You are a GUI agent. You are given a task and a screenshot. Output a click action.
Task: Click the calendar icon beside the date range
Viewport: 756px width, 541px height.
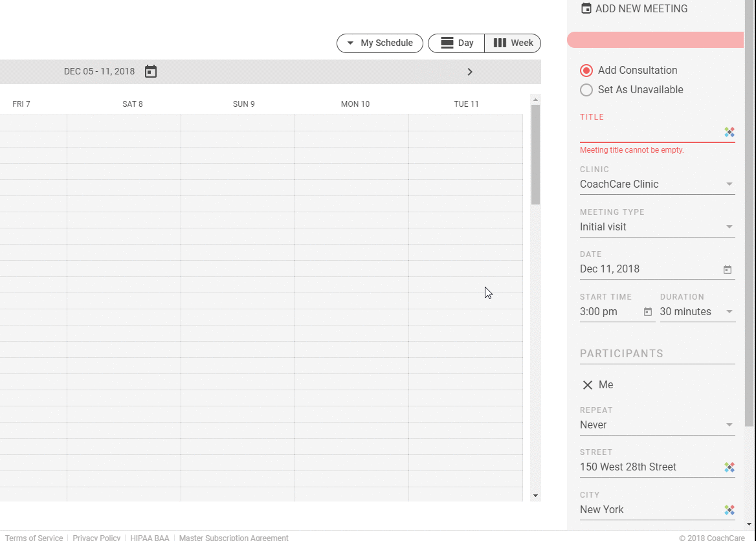151,71
